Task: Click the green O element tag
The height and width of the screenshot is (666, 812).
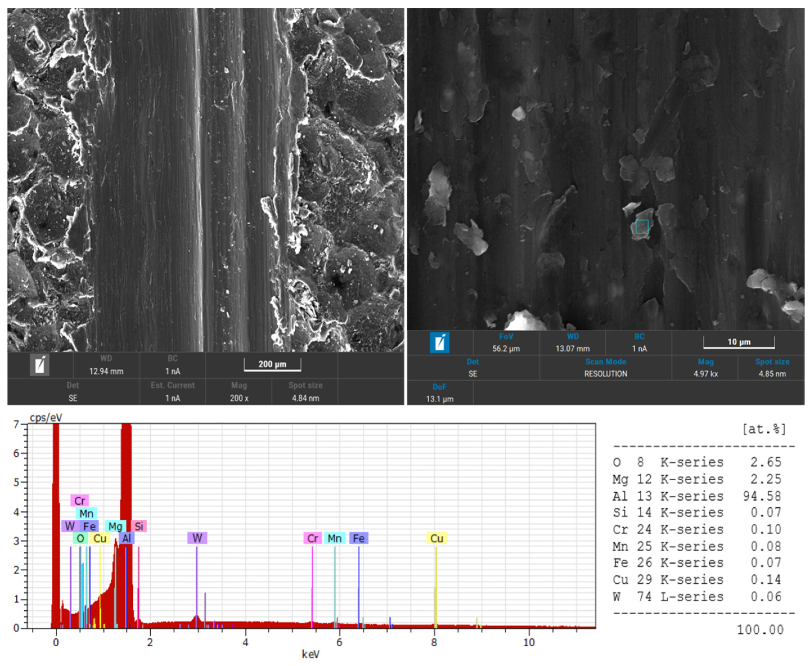Action: [x=80, y=538]
